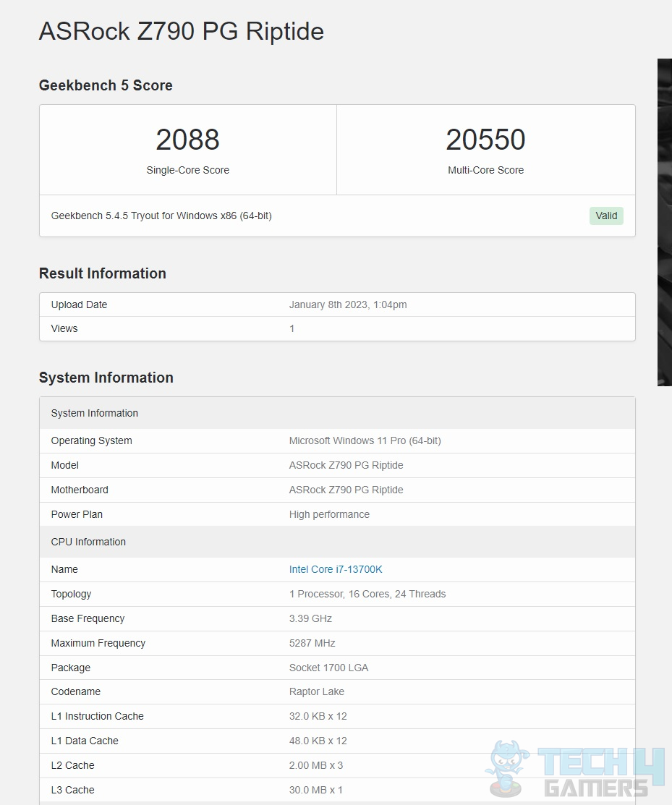This screenshot has width=672, height=805.
Task: Select 1 Processor, 16 Cores, 24 Threads
Action: (x=367, y=594)
